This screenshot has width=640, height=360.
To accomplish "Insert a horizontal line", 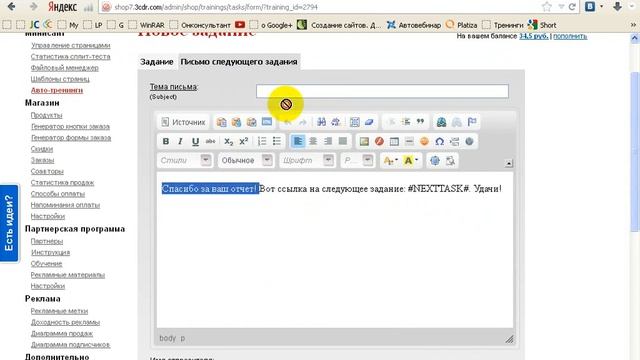I will pyautogui.click(x=409, y=141).
